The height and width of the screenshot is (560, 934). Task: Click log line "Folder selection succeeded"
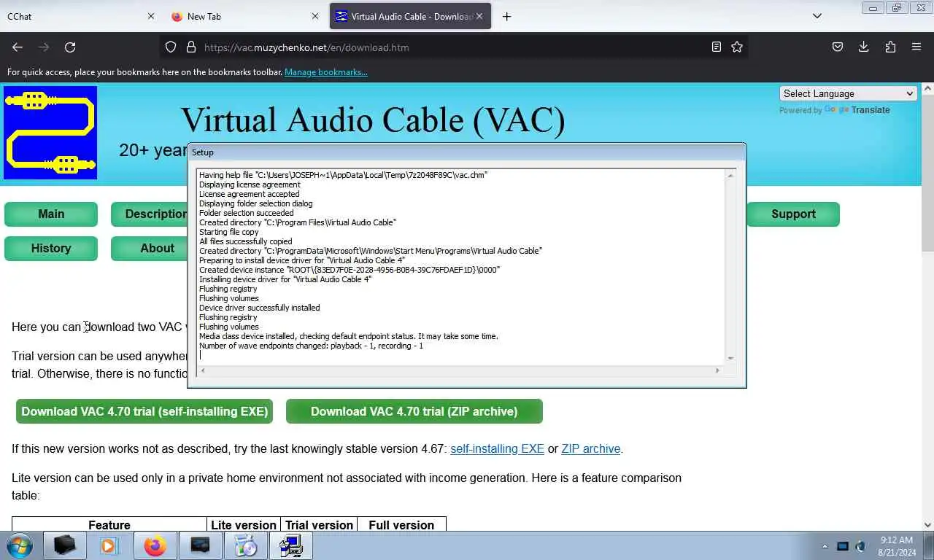point(247,213)
